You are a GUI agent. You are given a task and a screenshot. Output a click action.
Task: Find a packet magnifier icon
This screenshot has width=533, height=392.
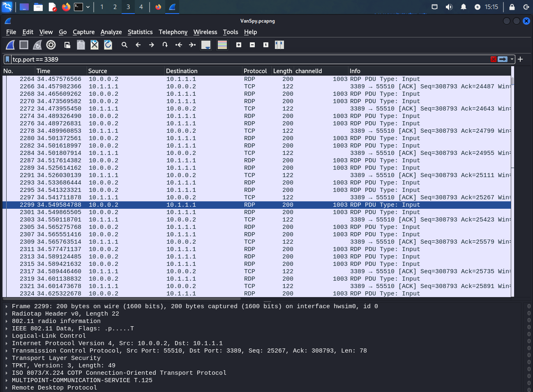[x=125, y=45]
